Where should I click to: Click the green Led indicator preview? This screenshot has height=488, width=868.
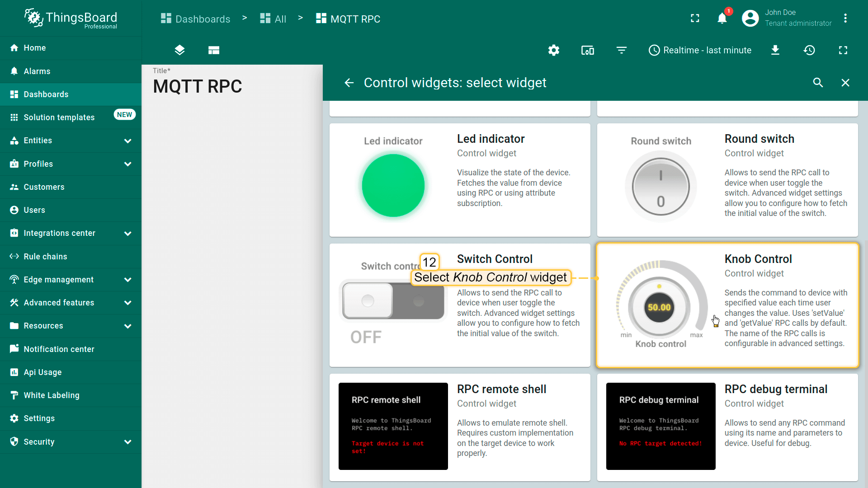click(393, 186)
